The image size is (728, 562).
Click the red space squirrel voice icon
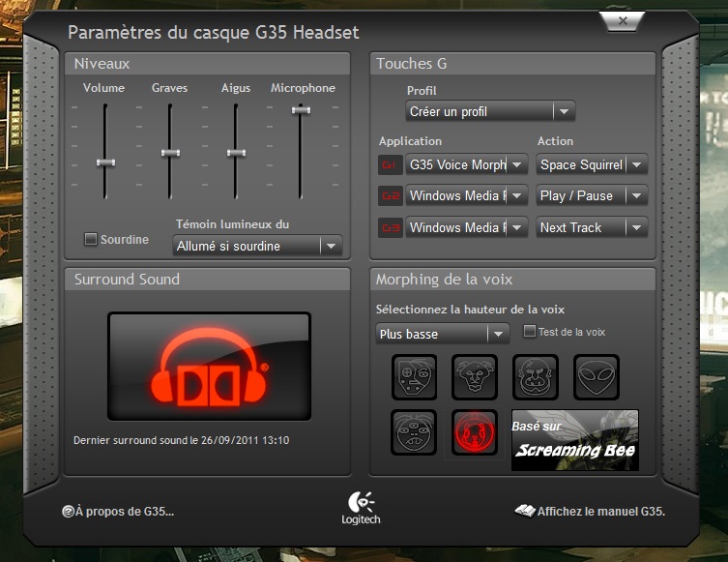(x=474, y=432)
